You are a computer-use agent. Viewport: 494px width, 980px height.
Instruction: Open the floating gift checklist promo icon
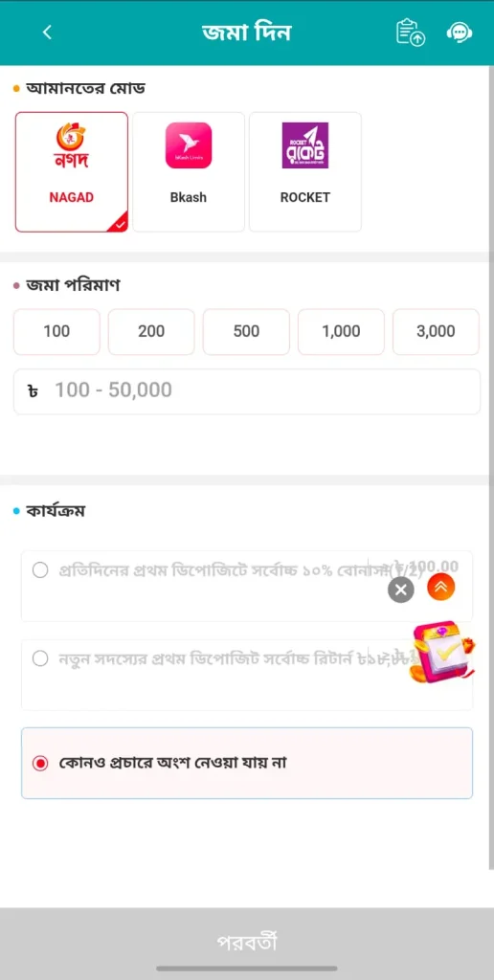pyautogui.click(x=441, y=651)
